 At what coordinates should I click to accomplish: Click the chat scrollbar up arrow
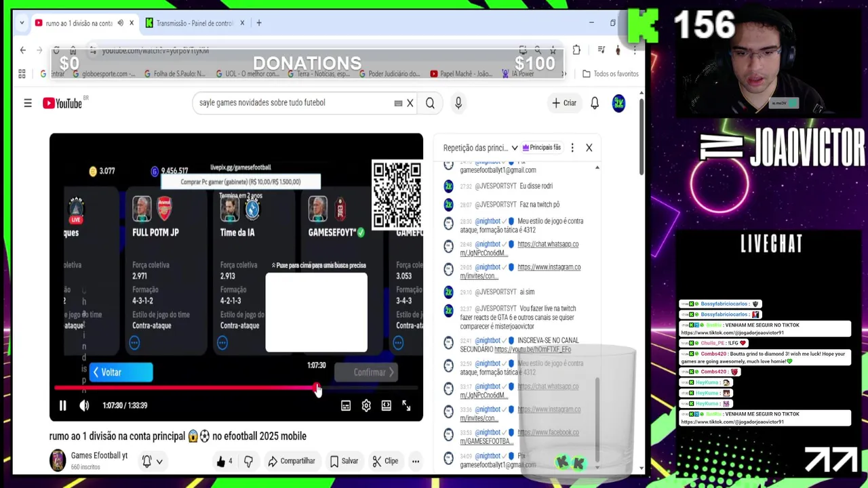(597, 167)
